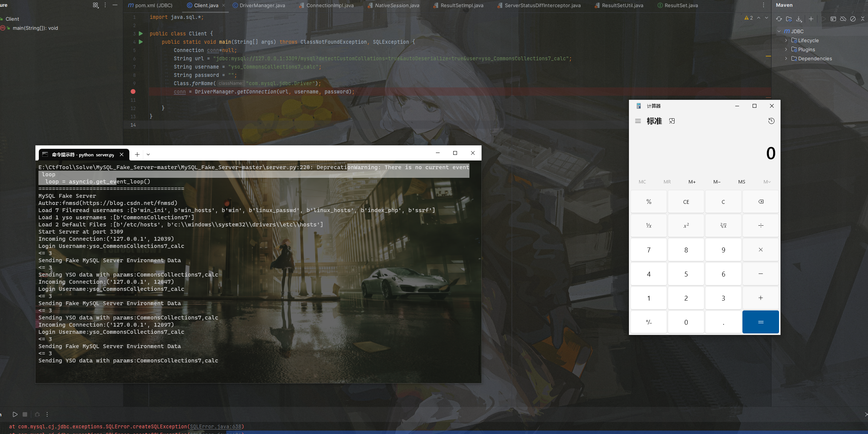Click Calculator C clear button
The width and height of the screenshot is (868, 434).
pos(723,202)
